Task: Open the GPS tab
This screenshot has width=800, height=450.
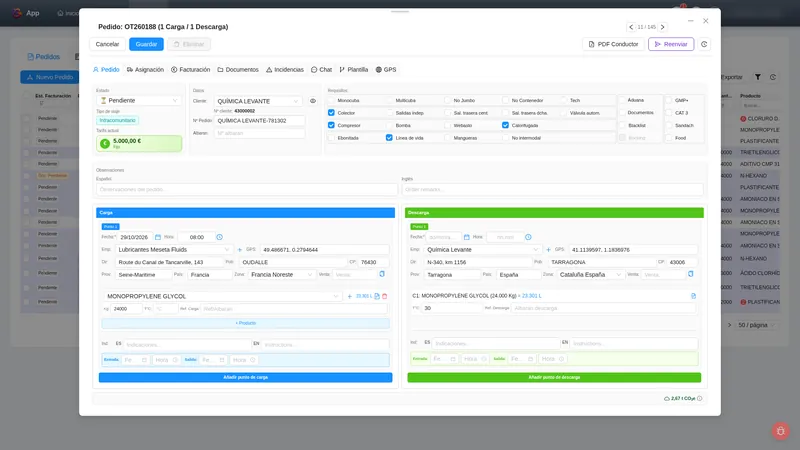Action: (x=386, y=69)
